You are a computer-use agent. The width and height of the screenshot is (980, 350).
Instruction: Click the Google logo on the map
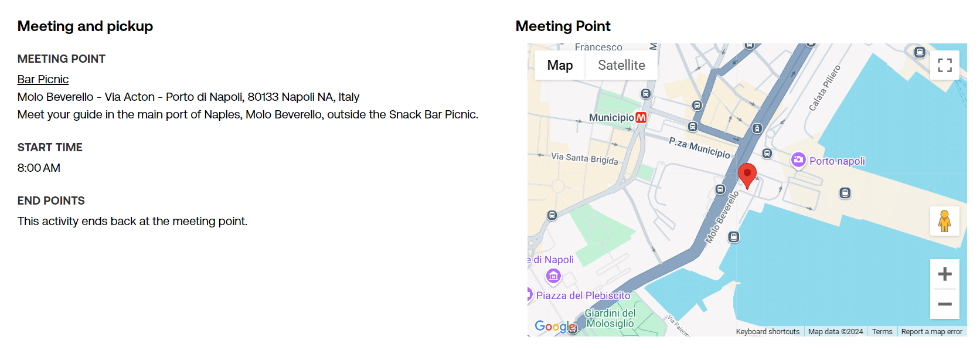[x=555, y=327]
